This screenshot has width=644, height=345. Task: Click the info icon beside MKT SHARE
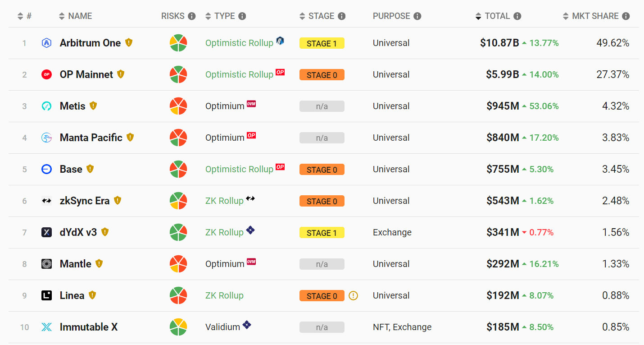point(626,16)
